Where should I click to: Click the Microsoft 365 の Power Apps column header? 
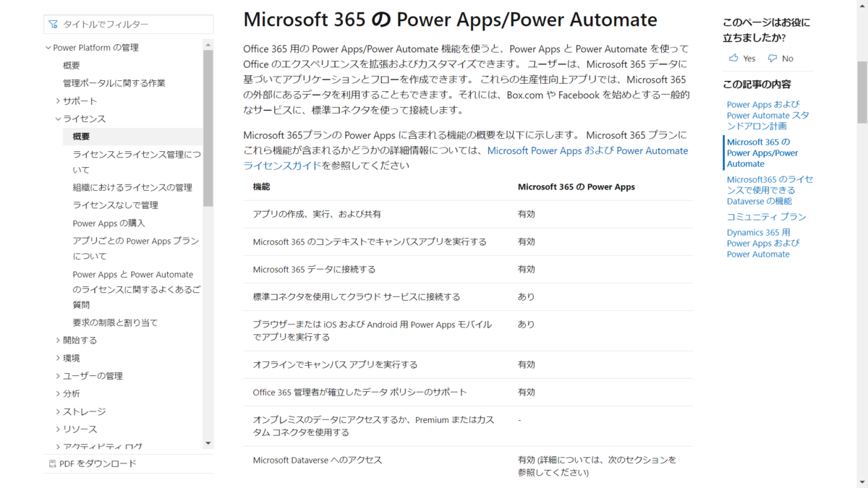(x=576, y=187)
